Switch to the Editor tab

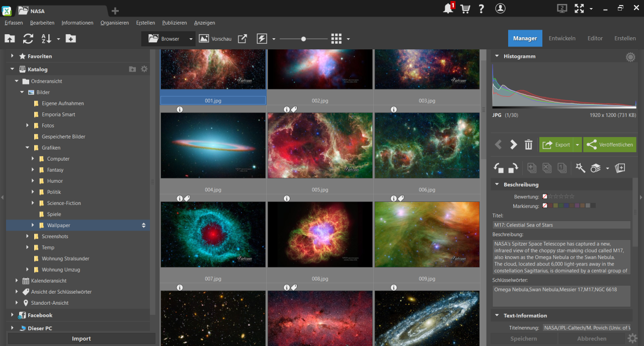click(x=595, y=38)
